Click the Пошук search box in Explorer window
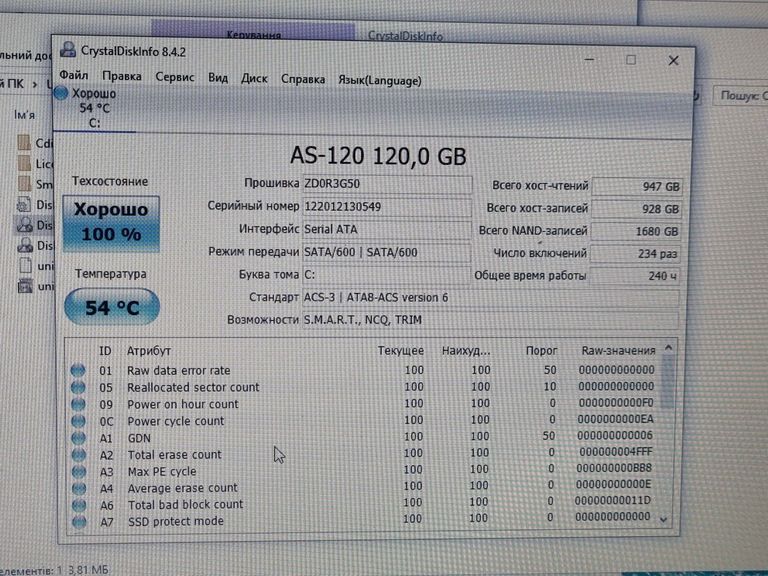Screen dimensions: 768x576 pyautogui.click(x=741, y=96)
